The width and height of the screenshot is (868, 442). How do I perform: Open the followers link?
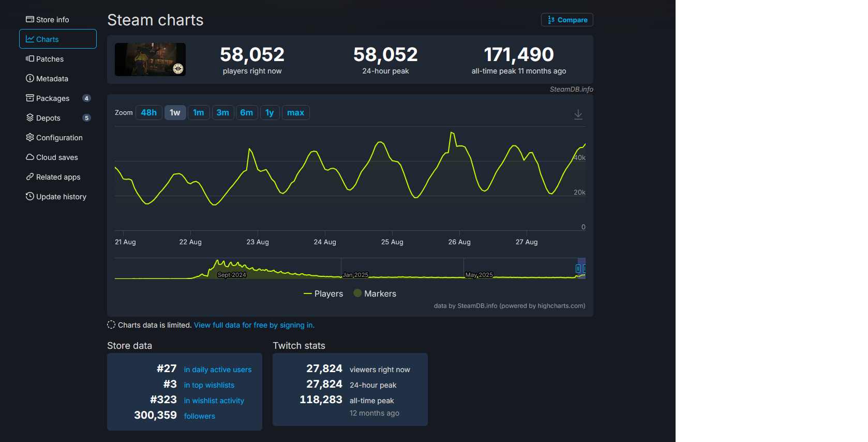(x=200, y=416)
